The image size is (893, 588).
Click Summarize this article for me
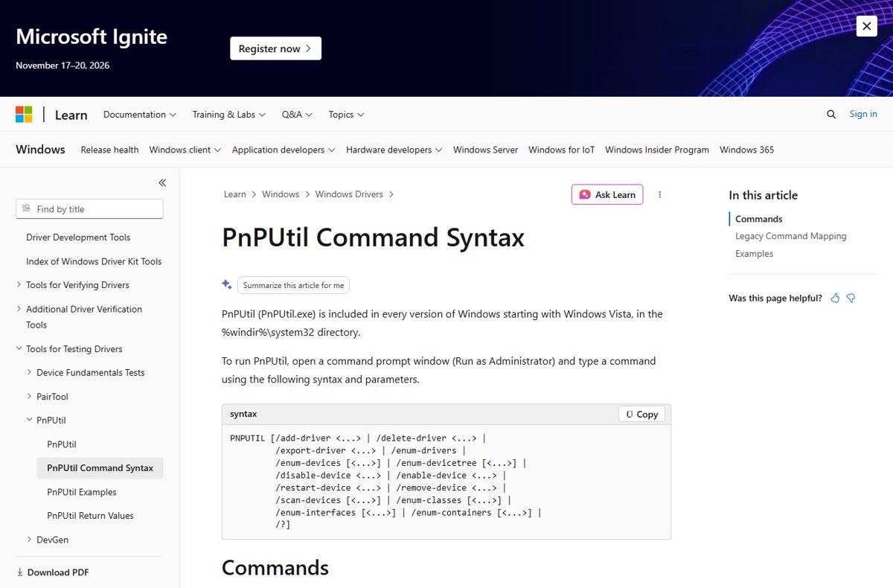(x=293, y=285)
